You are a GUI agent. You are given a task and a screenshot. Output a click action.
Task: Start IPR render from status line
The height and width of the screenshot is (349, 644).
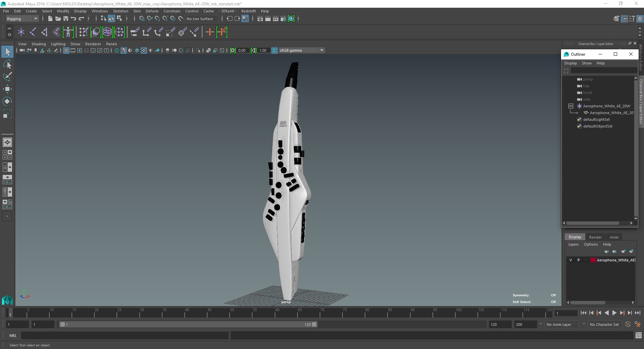tap(276, 19)
